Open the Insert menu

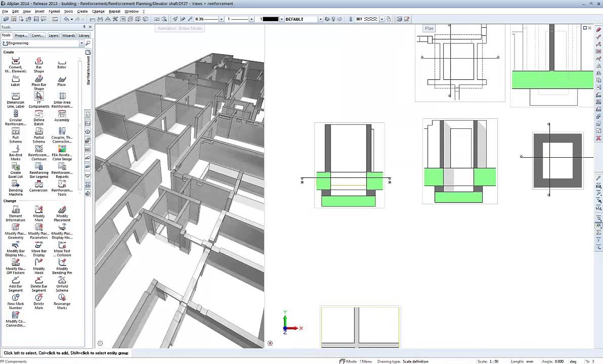click(39, 11)
